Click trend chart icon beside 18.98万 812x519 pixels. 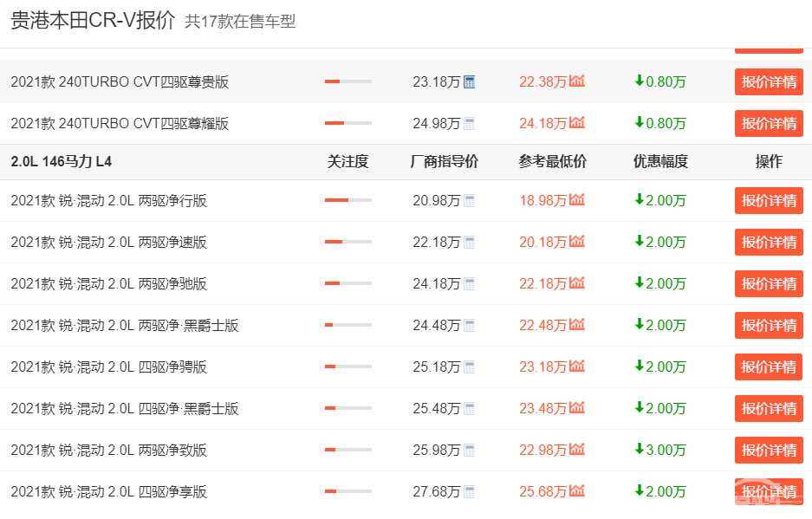pyautogui.click(x=575, y=200)
